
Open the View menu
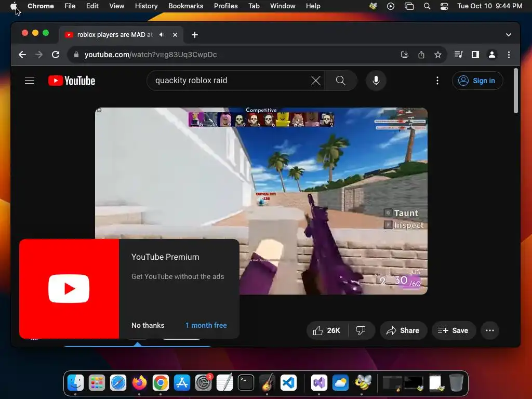pos(116,6)
